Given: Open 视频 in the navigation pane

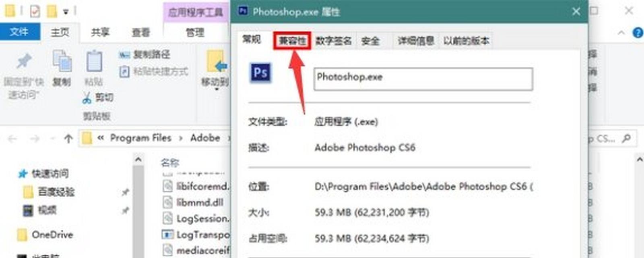Looking at the screenshot, I should tap(47, 210).
